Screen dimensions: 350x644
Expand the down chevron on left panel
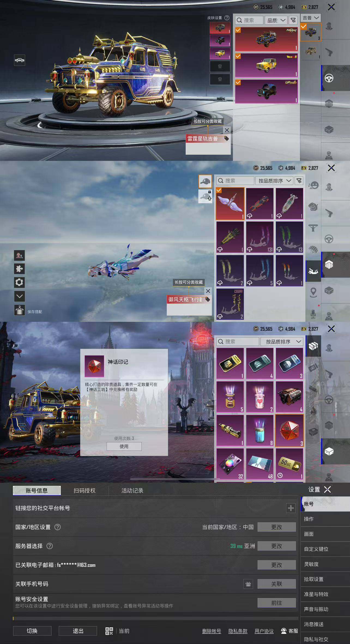19,296
